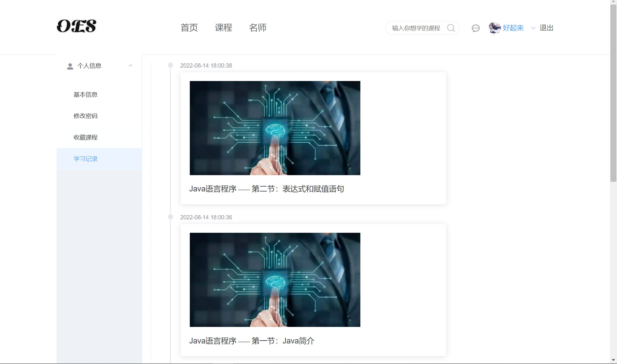Image resolution: width=617 pixels, height=364 pixels.
Task: Click the user avatar picture
Action: (495, 28)
